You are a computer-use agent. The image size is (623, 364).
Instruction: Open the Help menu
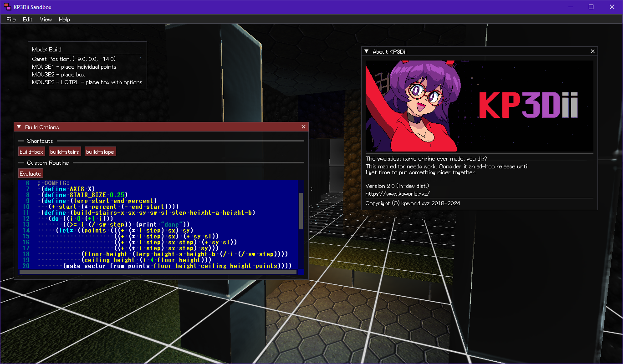64,20
